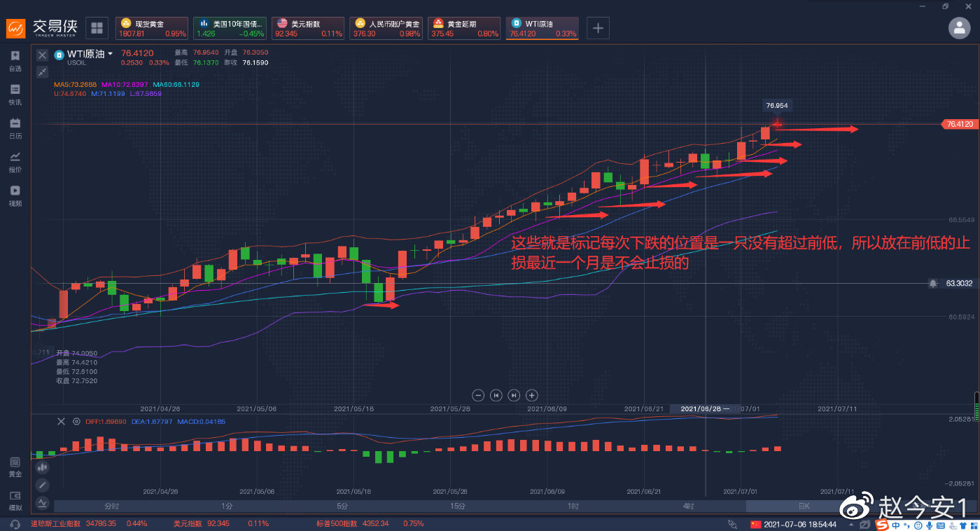
Task: Click the network connection status icon
Action: pos(732,524)
